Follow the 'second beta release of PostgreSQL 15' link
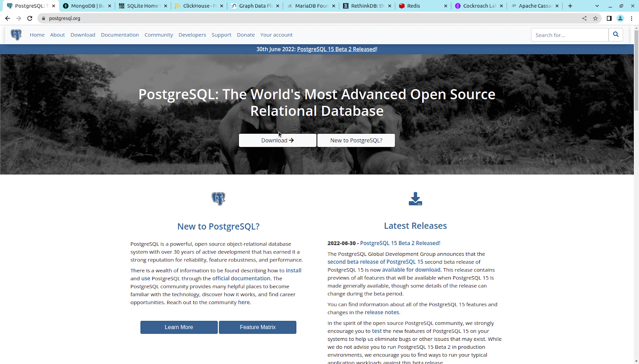The width and height of the screenshot is (639, 364). (x=375, y=262)
